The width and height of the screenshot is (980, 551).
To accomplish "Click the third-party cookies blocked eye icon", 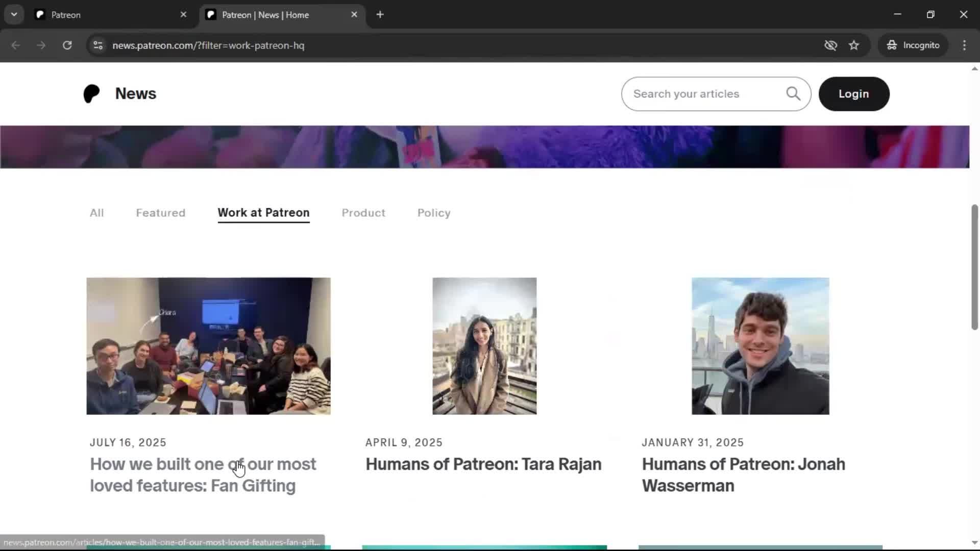I will pyautogui.click(x=830, y=45).
